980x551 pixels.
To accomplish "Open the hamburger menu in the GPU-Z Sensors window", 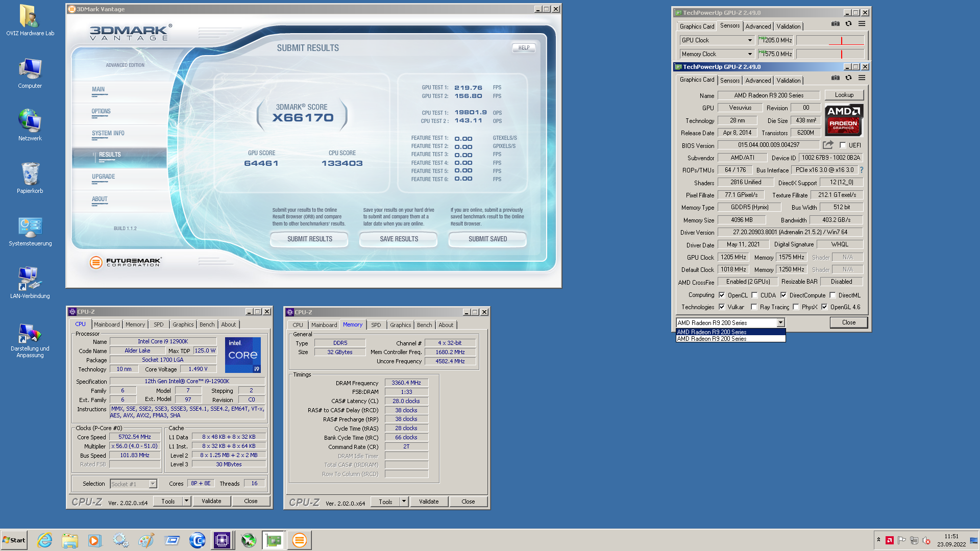I will click(x=862, y=24).
